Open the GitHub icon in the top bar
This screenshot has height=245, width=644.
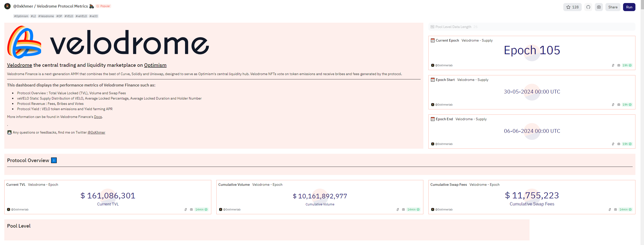588,7
